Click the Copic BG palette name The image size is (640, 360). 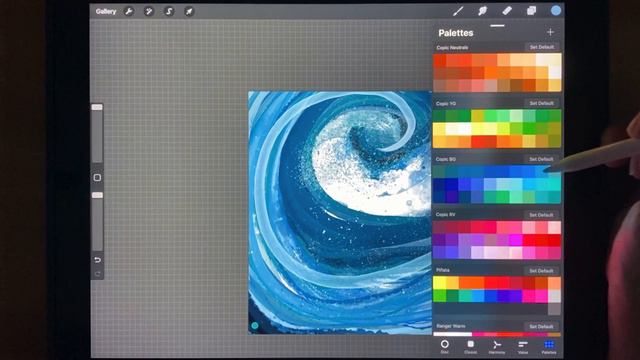[x=446, y=159]
